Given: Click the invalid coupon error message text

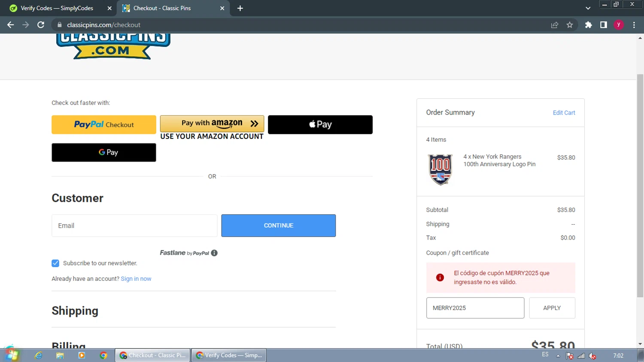Looking at the screenshot, I should pyautogui.click(x=501, y=277).
